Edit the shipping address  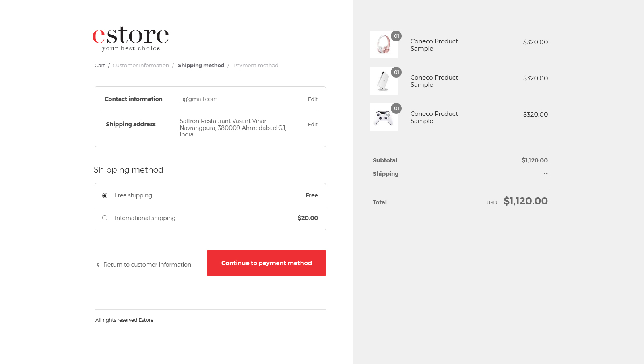pos(312,125)
